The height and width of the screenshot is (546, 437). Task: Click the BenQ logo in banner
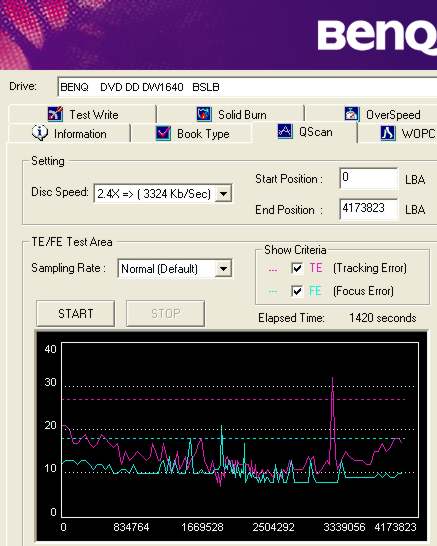377,36
